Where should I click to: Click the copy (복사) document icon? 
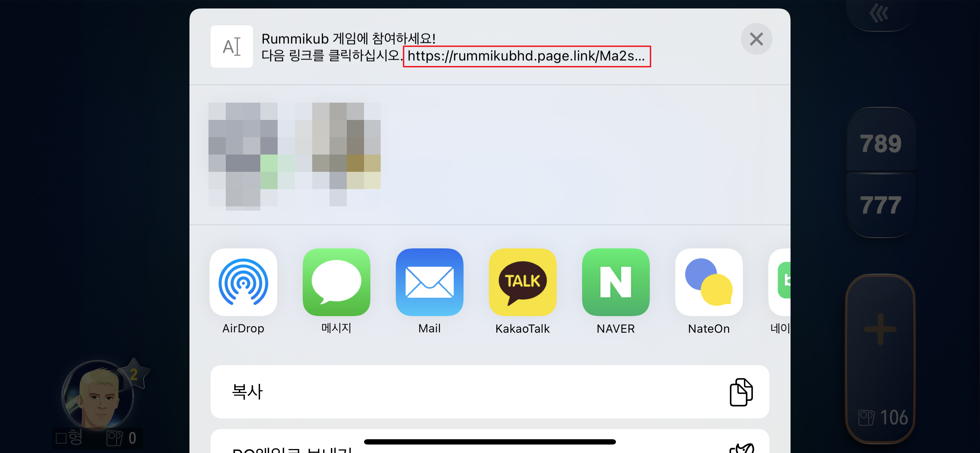point(740,392)
